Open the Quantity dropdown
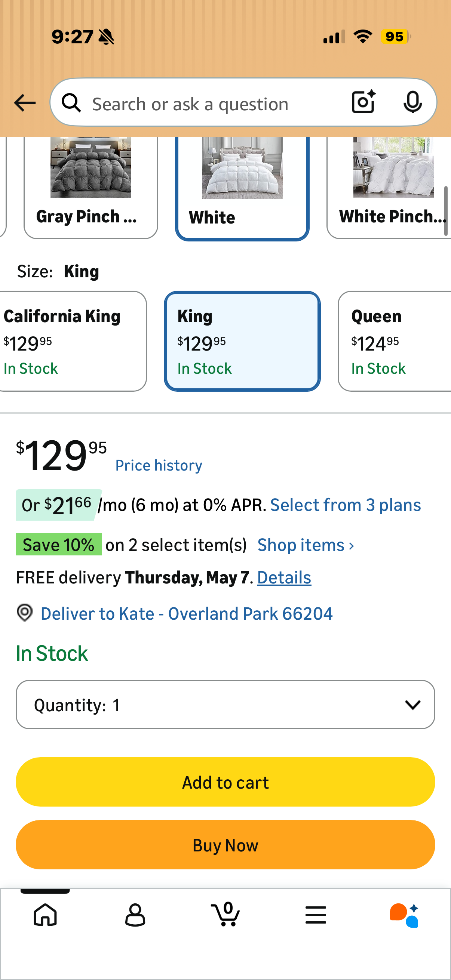451x980 pixels. 225,705
